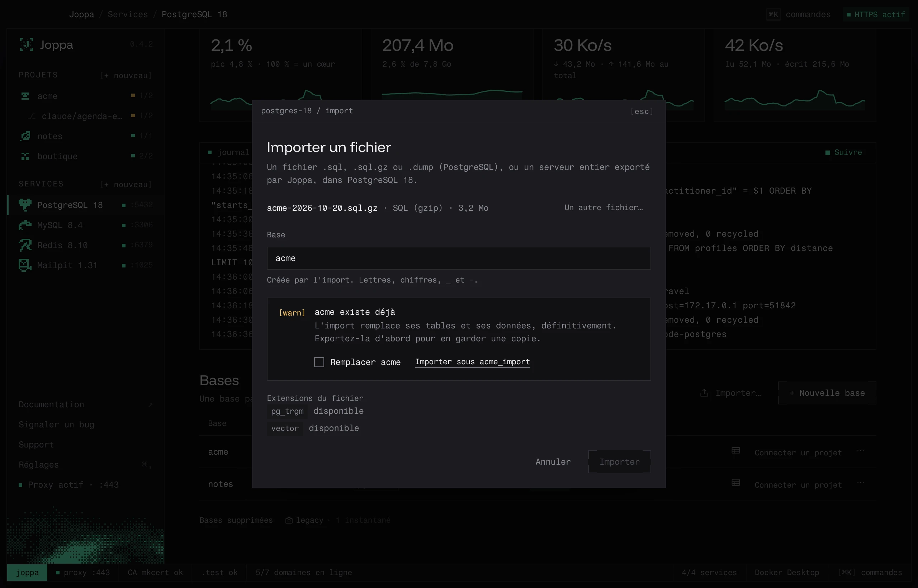
Task: Click the Base name field containing acme
Action: click(x=459, y=258)
